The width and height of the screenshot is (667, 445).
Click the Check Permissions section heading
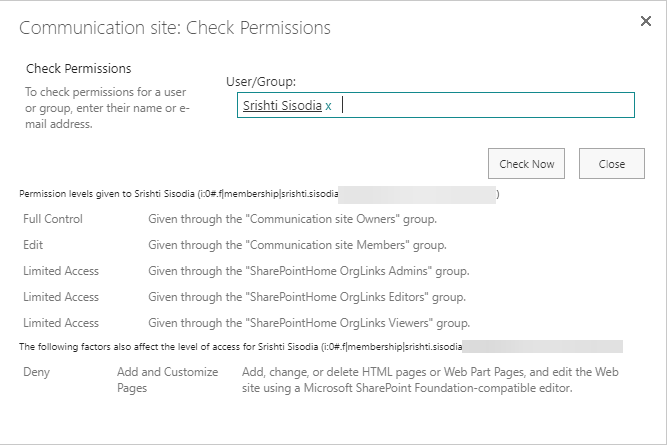point(78,69)
